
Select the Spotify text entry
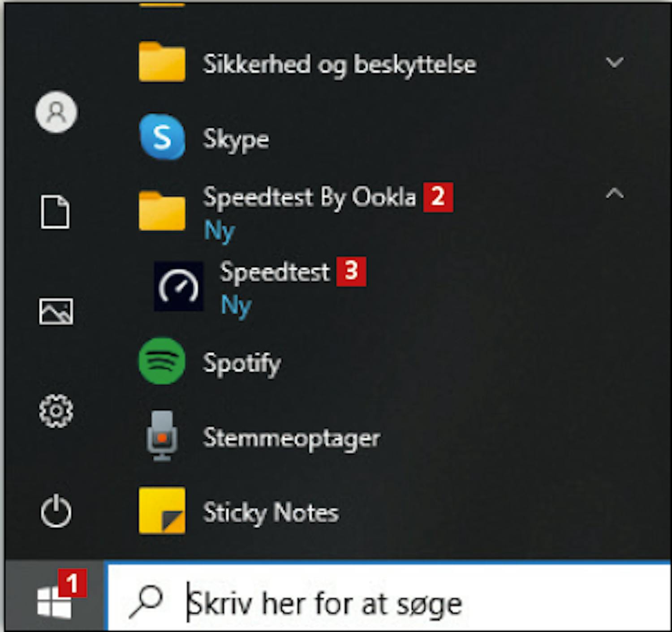pos(242,362)
